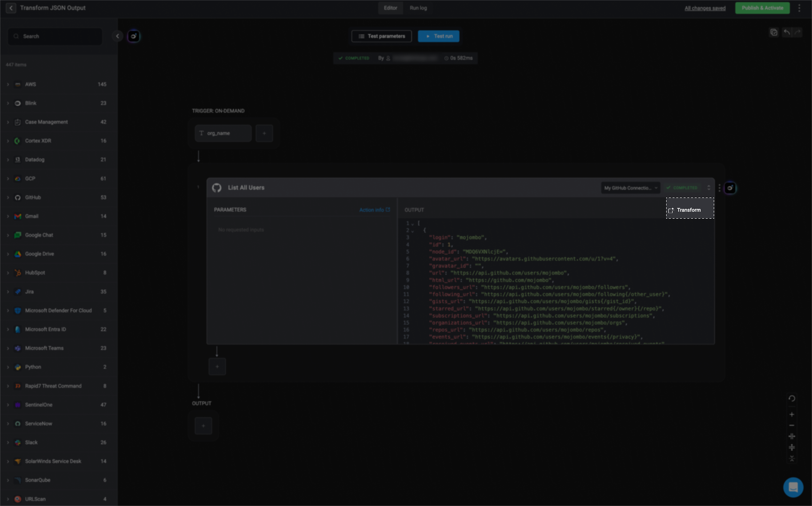Collapse the actions sidebar with the chevron

coord(118,36)
